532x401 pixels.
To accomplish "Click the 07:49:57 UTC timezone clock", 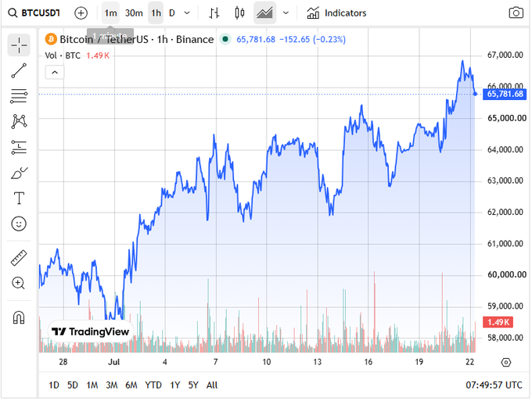I will tap(494, 385).
